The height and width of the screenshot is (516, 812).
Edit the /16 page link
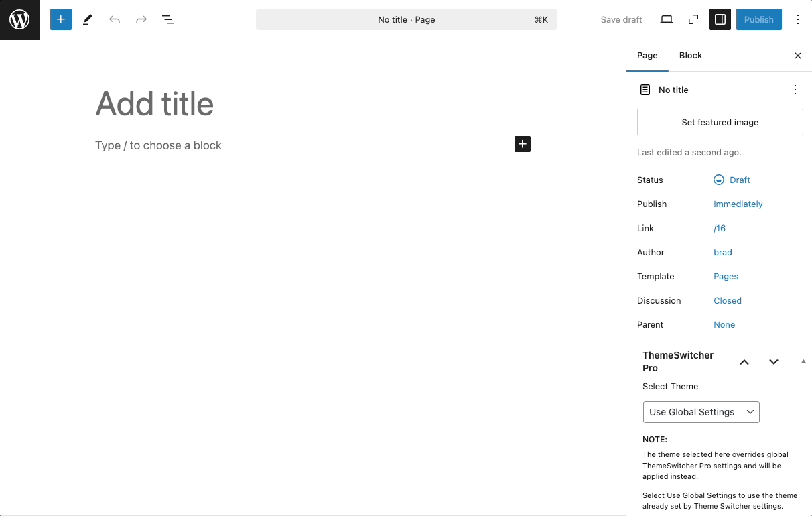720,228
